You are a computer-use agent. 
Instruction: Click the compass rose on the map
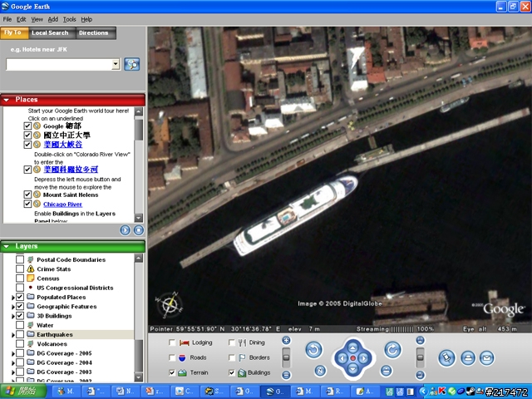[170, 304]
